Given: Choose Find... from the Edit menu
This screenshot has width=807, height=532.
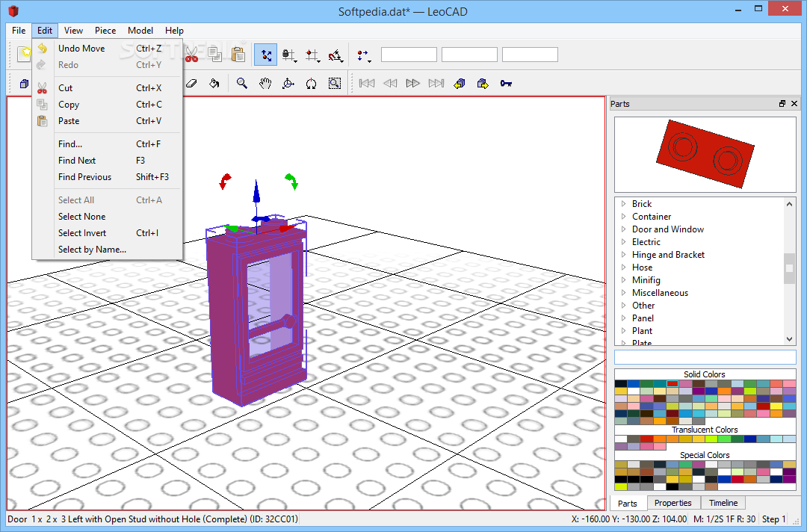Looking at the screenshot, I should pyautogui.click(x=107, y=144).
